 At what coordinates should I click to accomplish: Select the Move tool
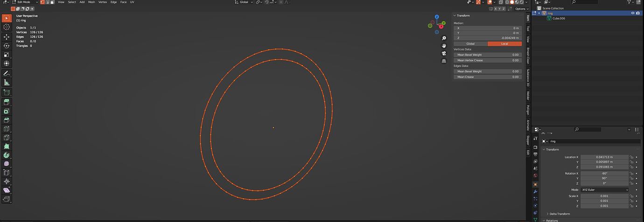[7, 37]
